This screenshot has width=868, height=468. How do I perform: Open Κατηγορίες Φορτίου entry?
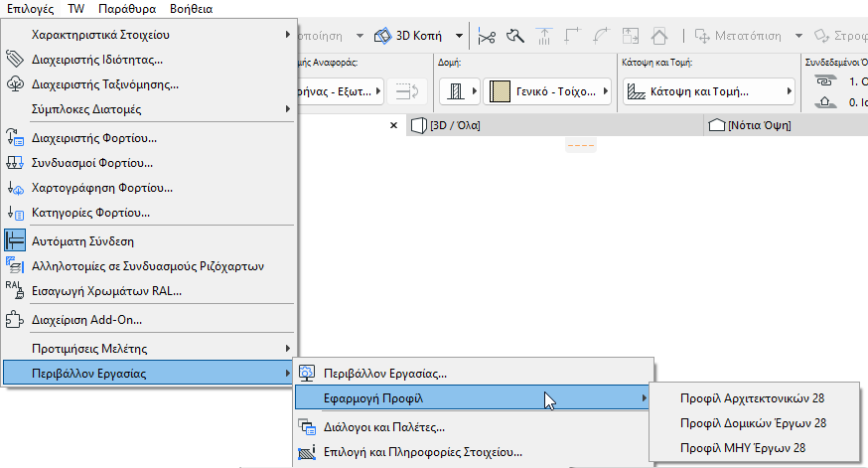click(x=149, y=213)
